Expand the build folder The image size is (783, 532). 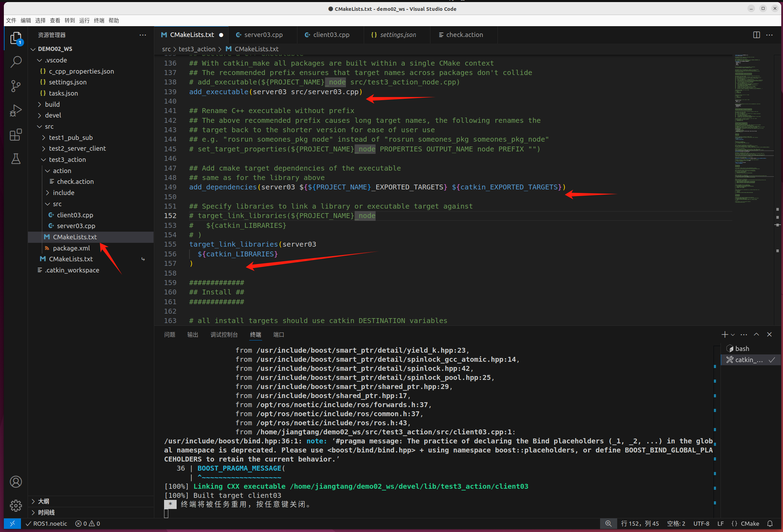pos(52,104)
